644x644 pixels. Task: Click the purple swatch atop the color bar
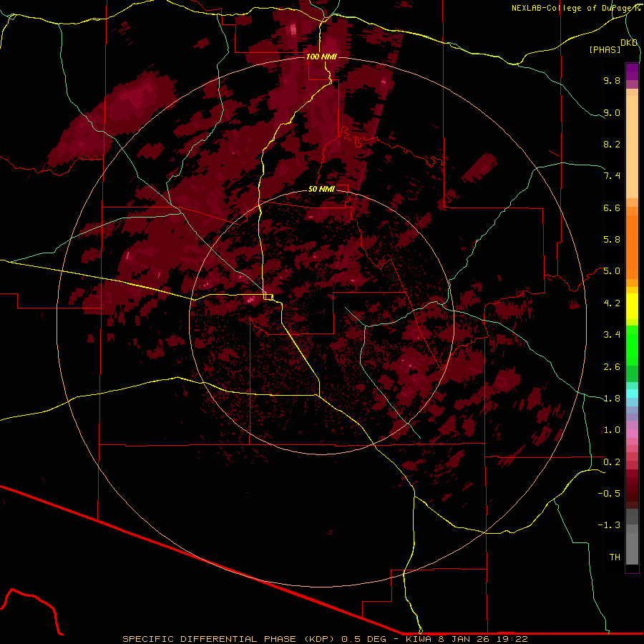[632, 72]
